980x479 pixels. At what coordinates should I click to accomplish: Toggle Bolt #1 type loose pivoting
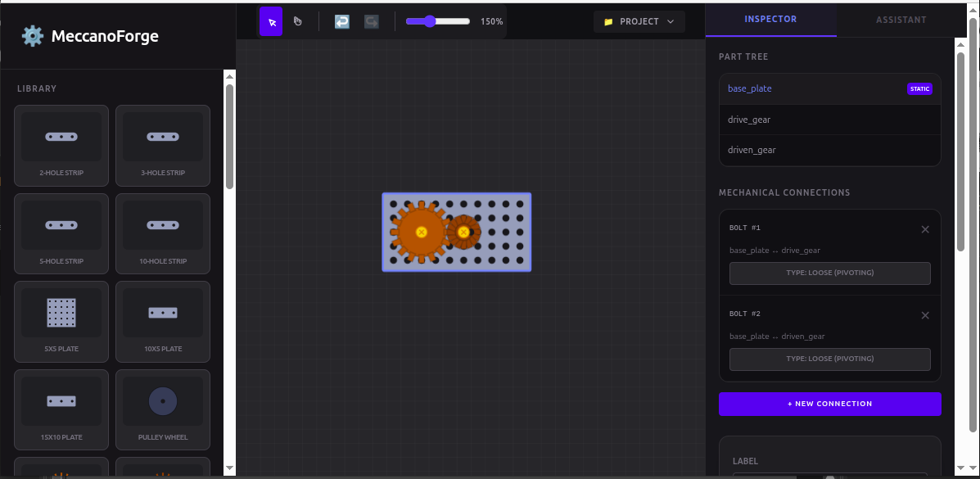coord(830,273)
